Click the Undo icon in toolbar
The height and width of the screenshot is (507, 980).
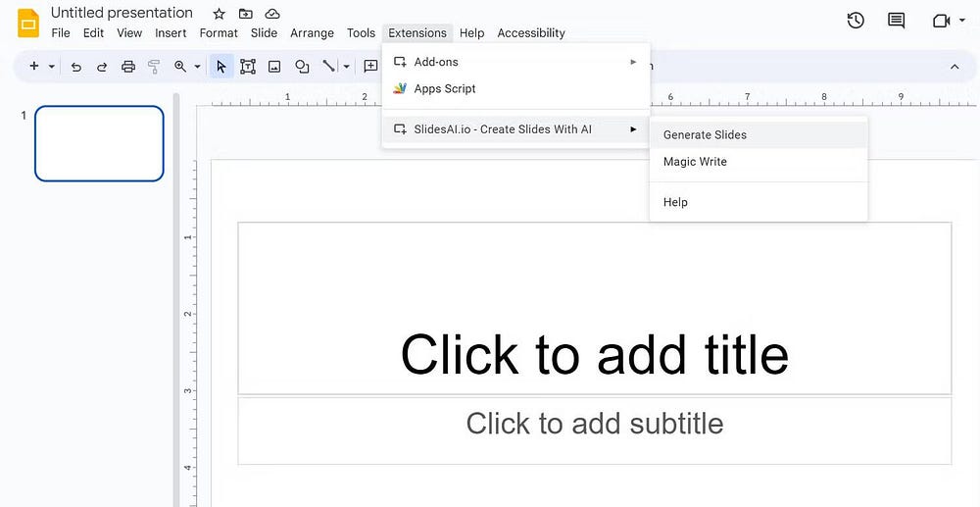pyautogui.click(x=76, y=67)
